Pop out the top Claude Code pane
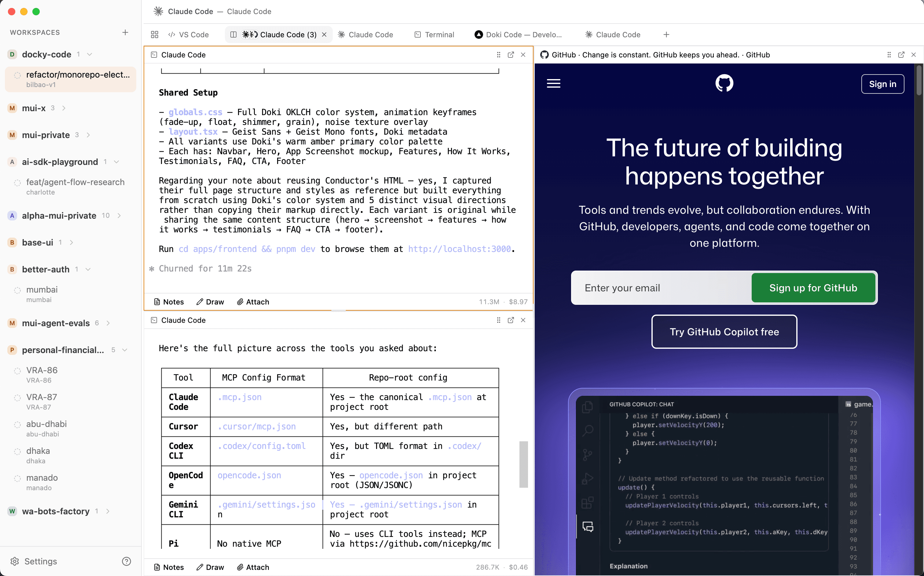Image resolution: width=924 pixels, height=576 pixels. [511, 54]
